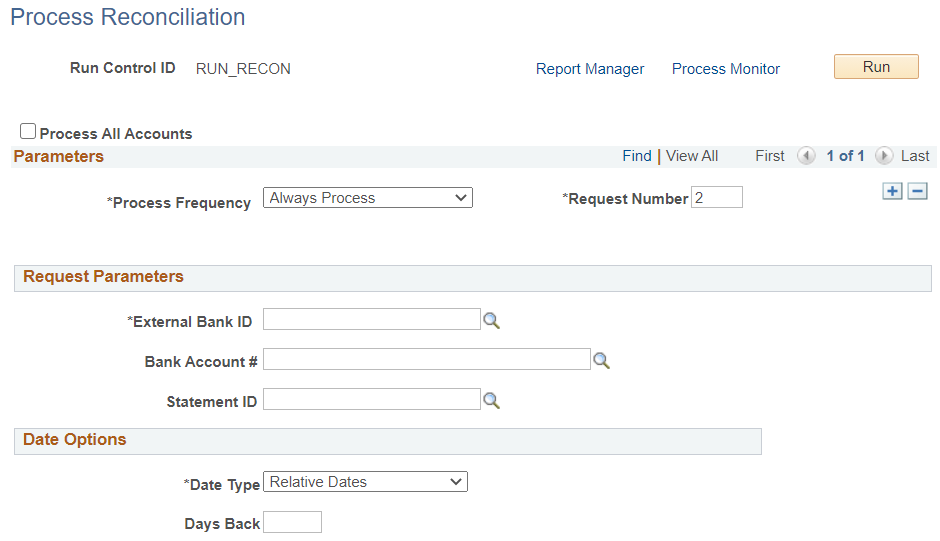940x541 pixels.
Task: Open the Process Frequency dropdown
Action: click(368, 198)
